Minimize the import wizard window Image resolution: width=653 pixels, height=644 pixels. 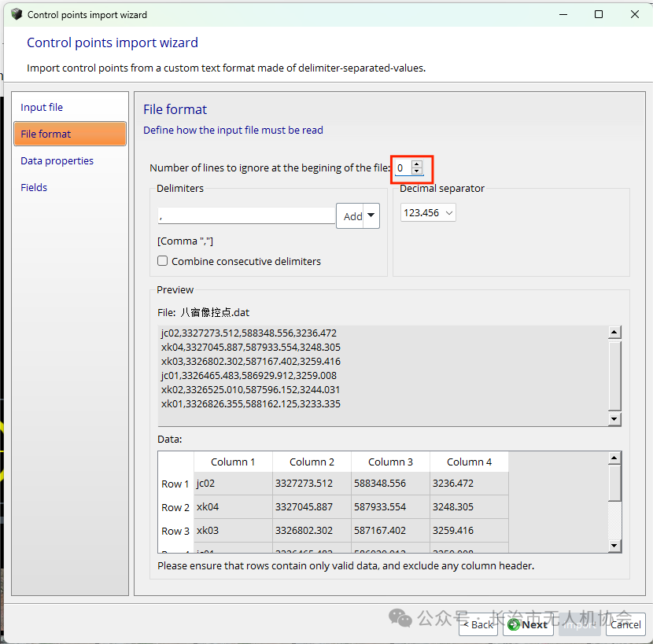tap(563, 15)
